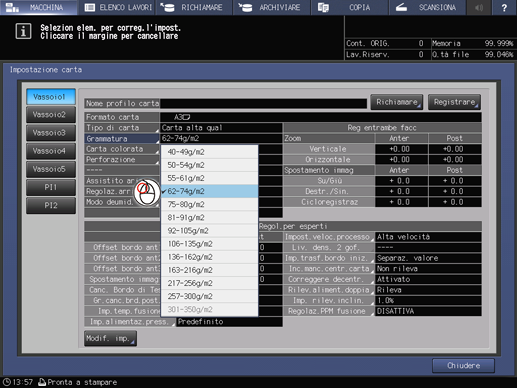517x388 pixels.
Task: Click Modif. imp. button
Action: click(x=110, y=338)
